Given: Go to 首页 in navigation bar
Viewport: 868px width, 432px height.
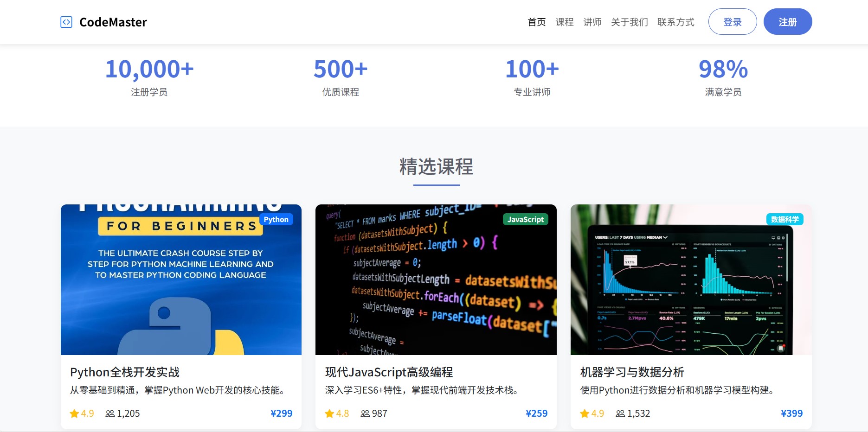Looking at the screenshot, I should pyautogui.click(x=537, y=22).
